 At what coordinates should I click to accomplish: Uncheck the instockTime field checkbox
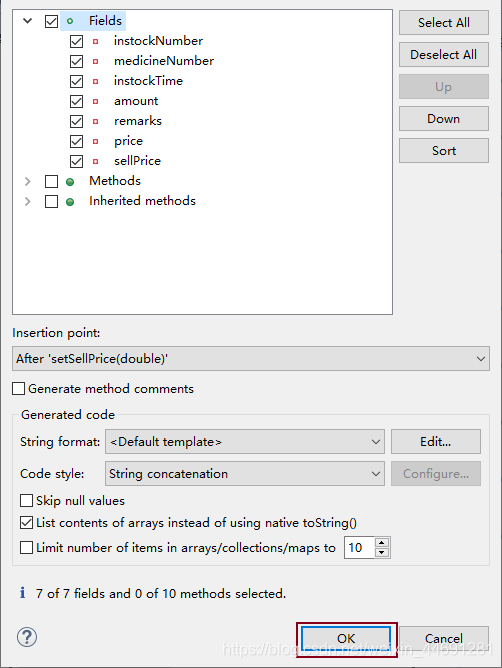click(76, 81)
